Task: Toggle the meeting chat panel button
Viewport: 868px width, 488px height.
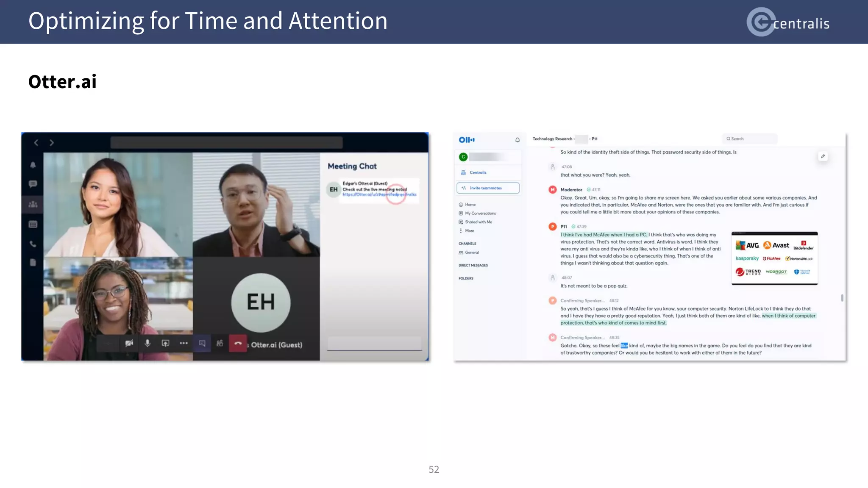Action: 202,343
